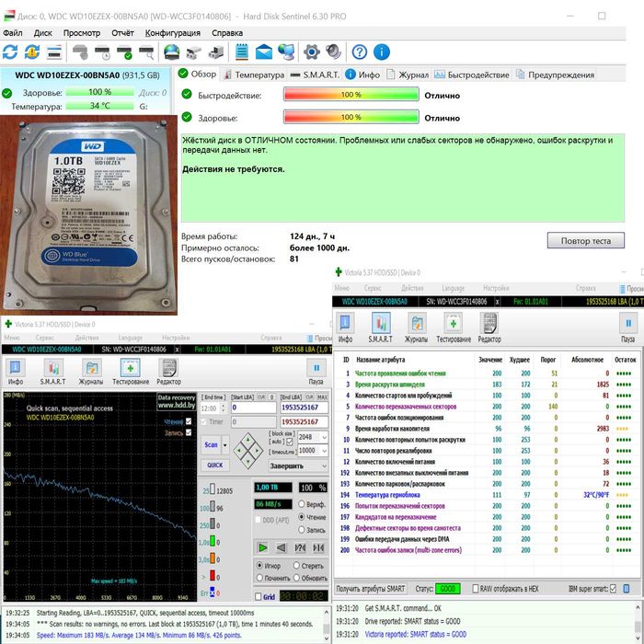The width and height of the screenshot is (644, 644).
Task: Click the blue envelope email icon
Action: pyautogui.click(x=264, y=52)
